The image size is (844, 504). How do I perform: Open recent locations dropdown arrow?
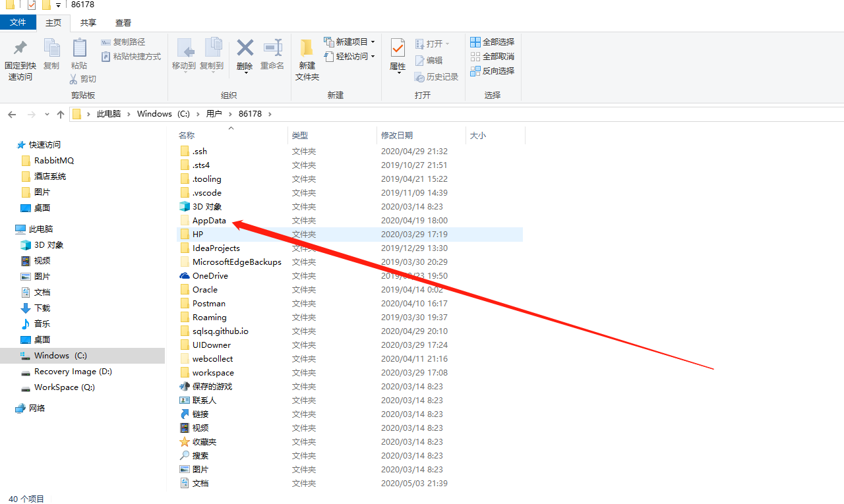[46, 114]
